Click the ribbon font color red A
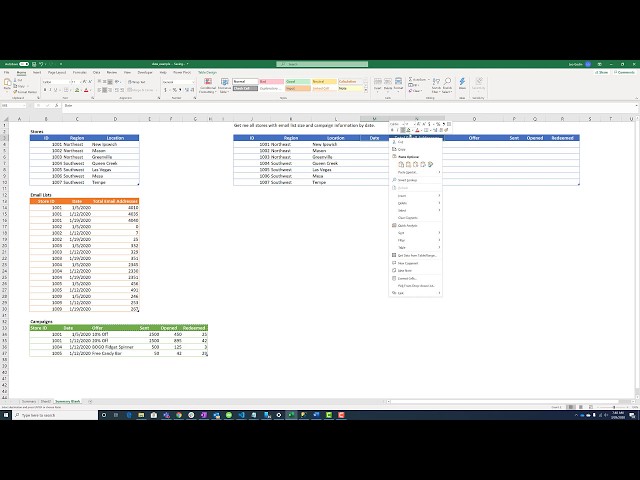Viewport: 640px width, 480px height. [x=86, y=90]
